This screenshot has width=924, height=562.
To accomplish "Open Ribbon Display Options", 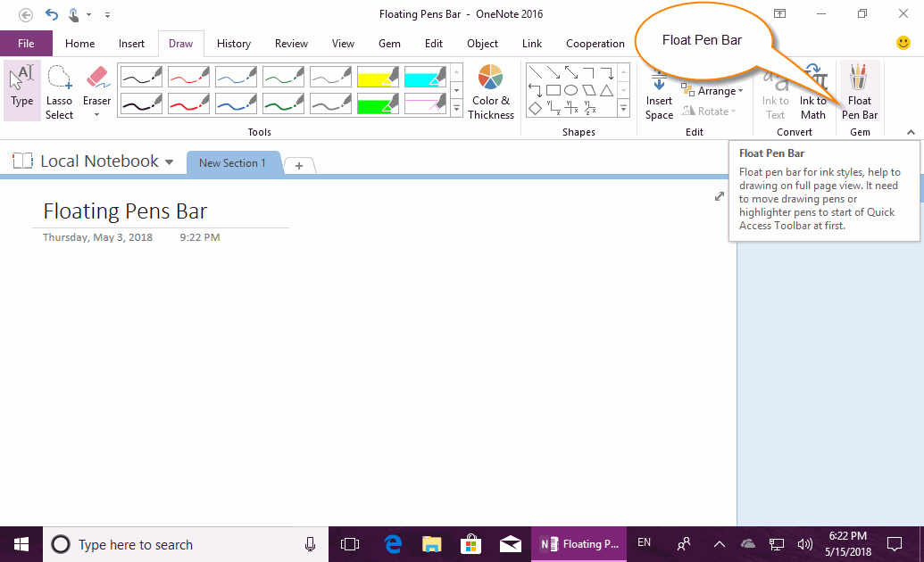I will click(x=779, y=13).
